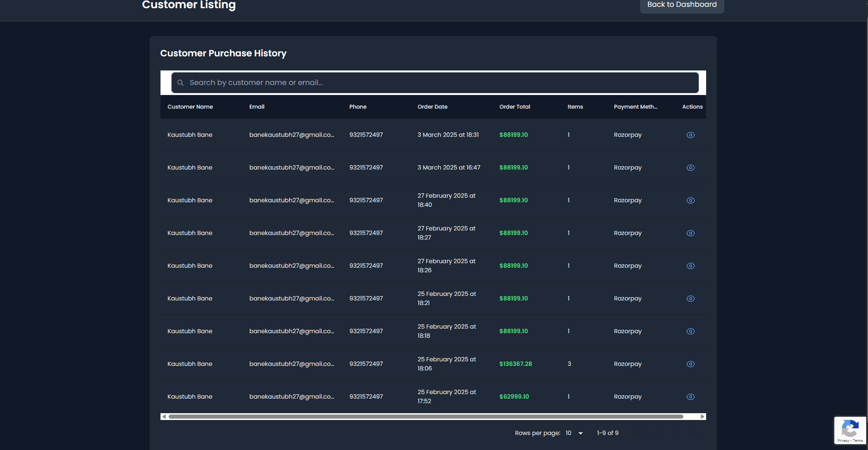
Task: Open the Rows per page dropdown
Action: tap(574, 433)
